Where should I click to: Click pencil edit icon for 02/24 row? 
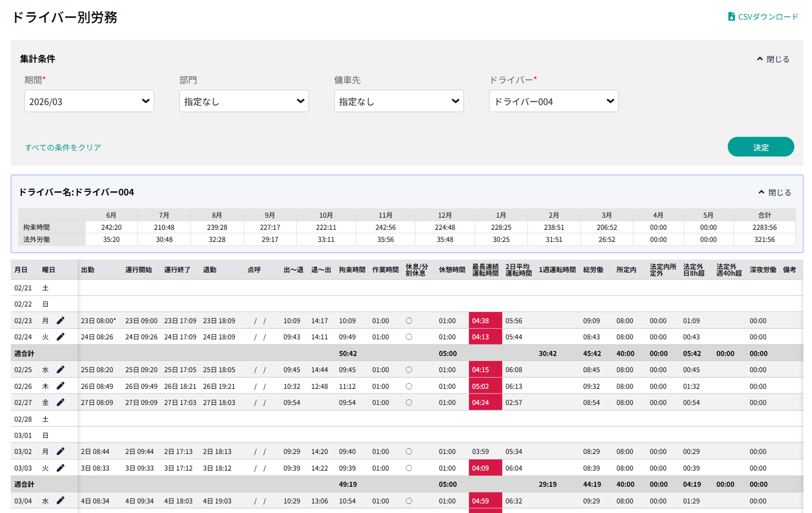60,336
